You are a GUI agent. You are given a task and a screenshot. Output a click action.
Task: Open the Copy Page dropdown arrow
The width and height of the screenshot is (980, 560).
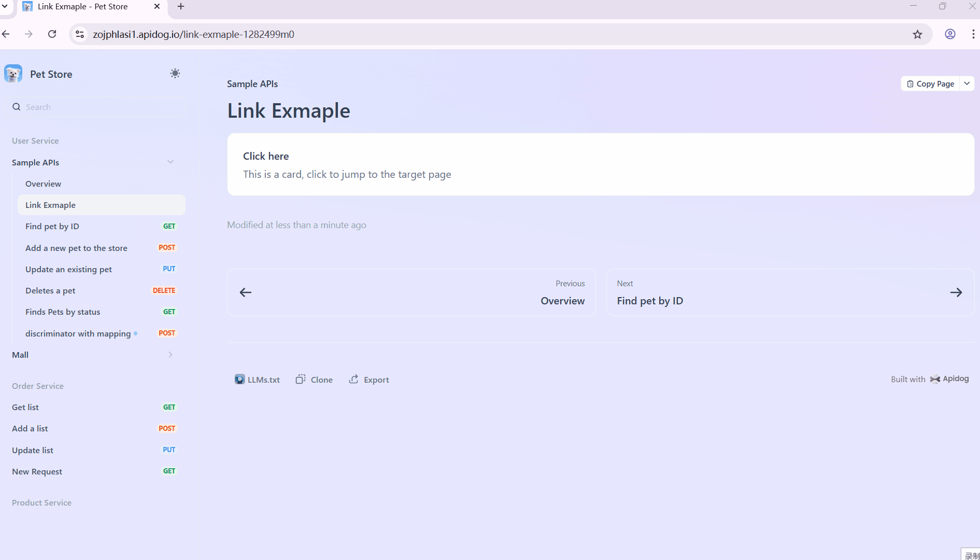[x=967, y=83]
